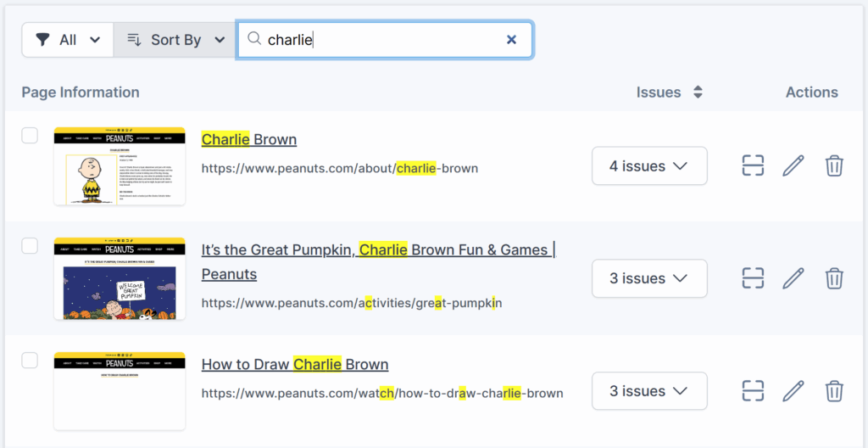Open the Charlie Brown page title link
868x448 pixels.
click(x=248, y=139)
